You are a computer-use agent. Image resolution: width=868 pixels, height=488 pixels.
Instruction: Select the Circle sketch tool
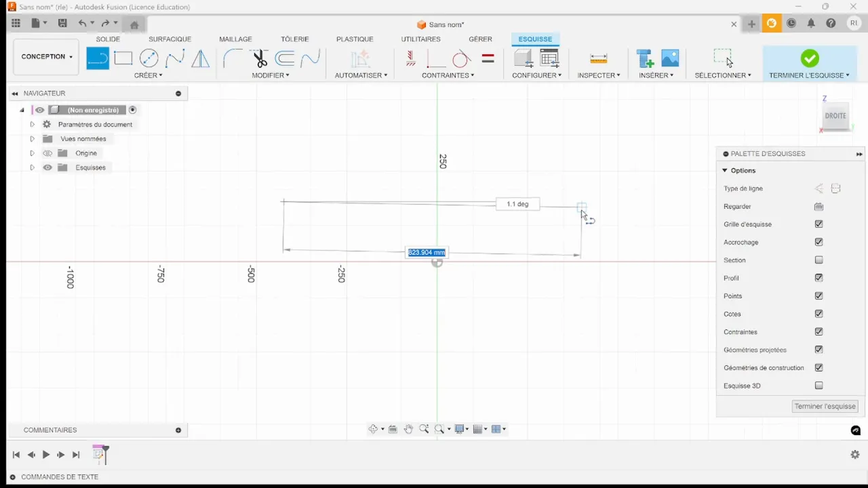pos(149,59)
